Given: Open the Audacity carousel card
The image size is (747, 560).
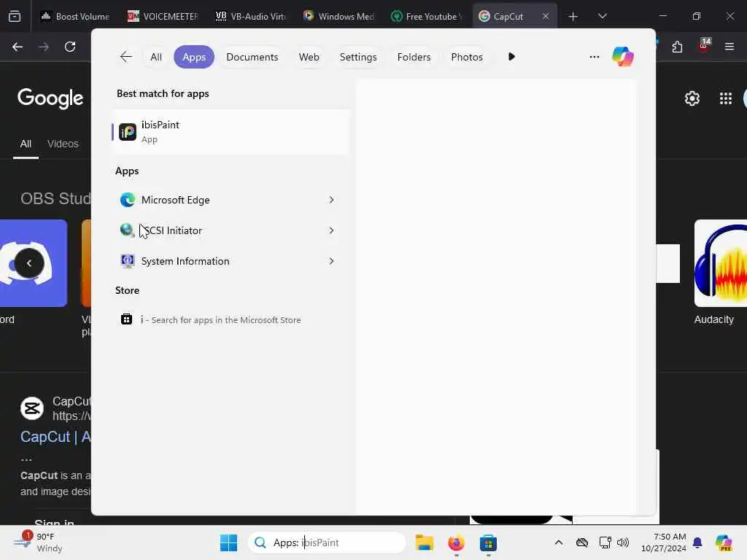Looking at the screenshot, I should point(720,272).
